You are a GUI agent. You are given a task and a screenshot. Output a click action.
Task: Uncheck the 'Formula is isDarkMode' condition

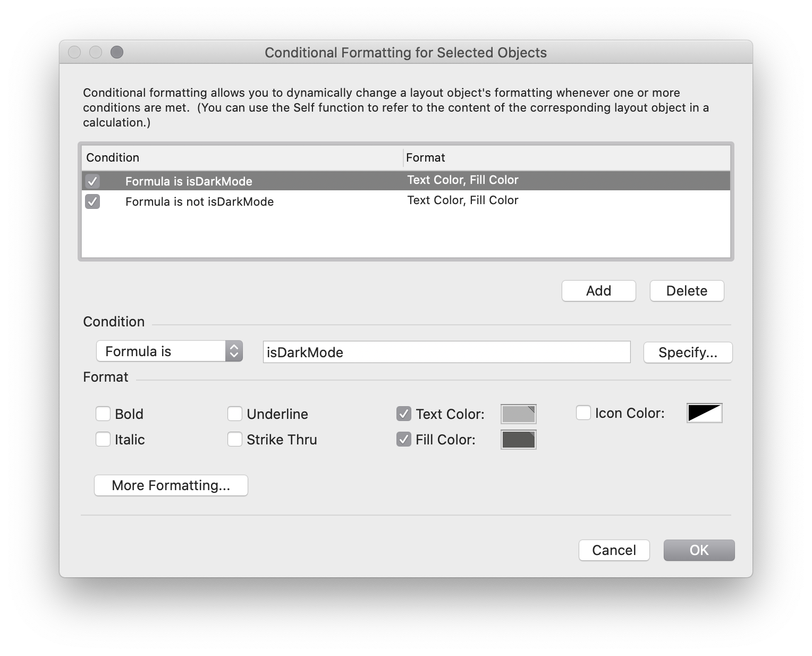(x=92, y=181)
